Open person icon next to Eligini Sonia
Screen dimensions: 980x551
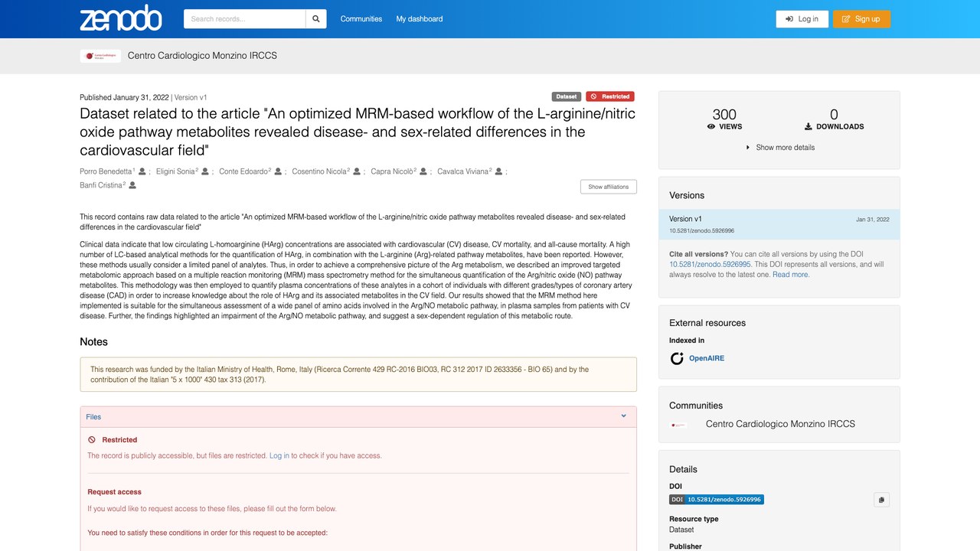(205, 171)
